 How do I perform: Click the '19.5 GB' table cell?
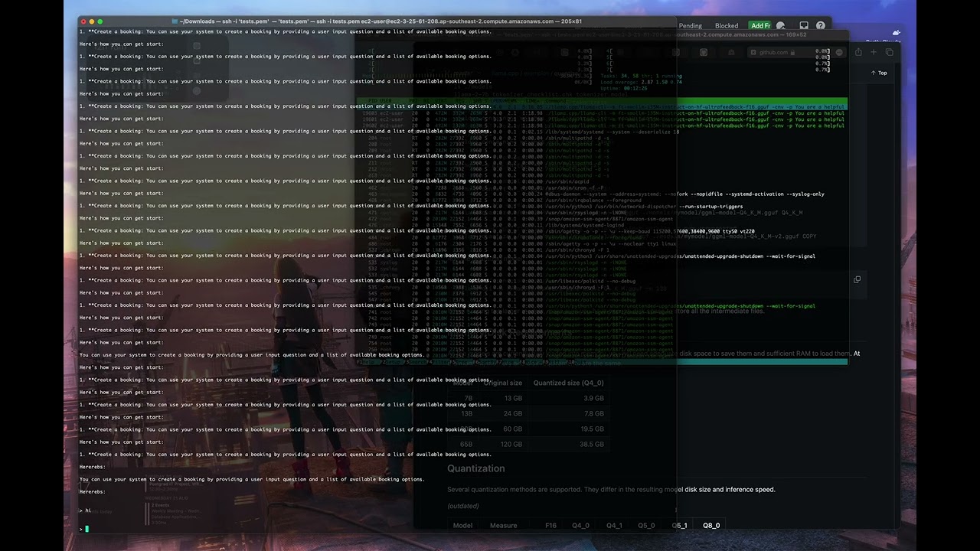(592, 429)
